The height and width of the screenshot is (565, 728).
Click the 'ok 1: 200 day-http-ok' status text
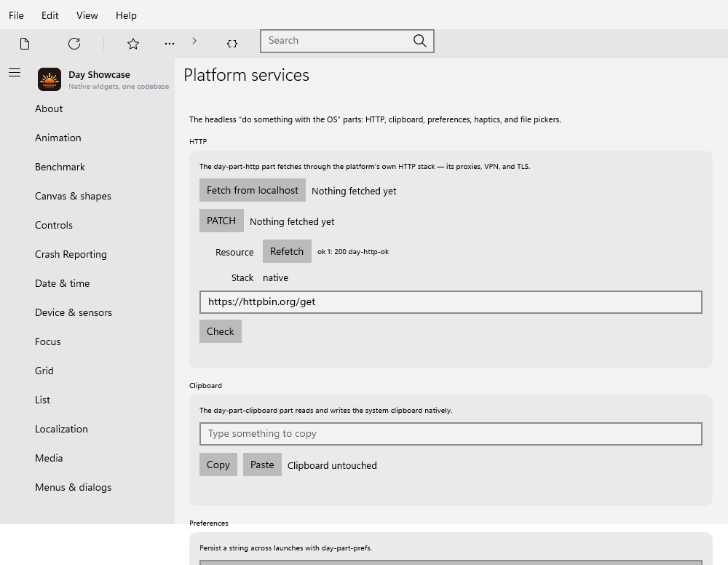353,252
